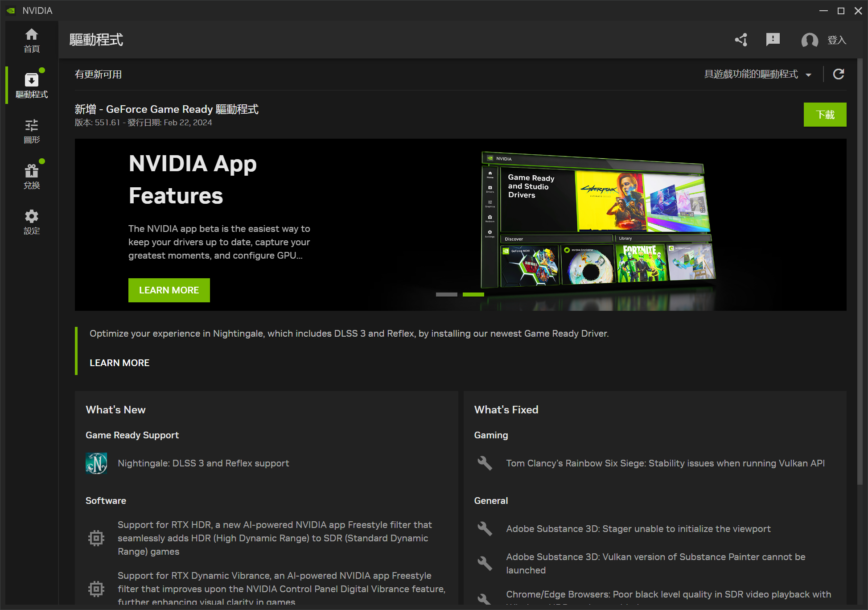Viewport: 868px width, 610px height.
Task: Open the feedback notification icon
Action: point(773,40)
